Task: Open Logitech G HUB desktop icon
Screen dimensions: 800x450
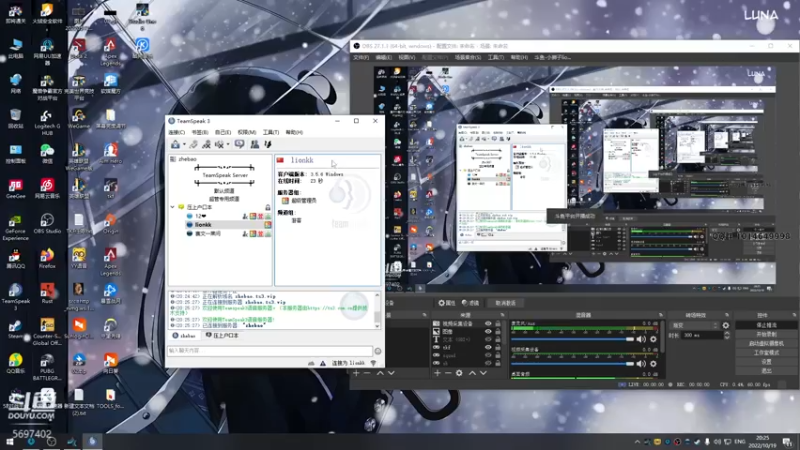Action: [47, 123]
